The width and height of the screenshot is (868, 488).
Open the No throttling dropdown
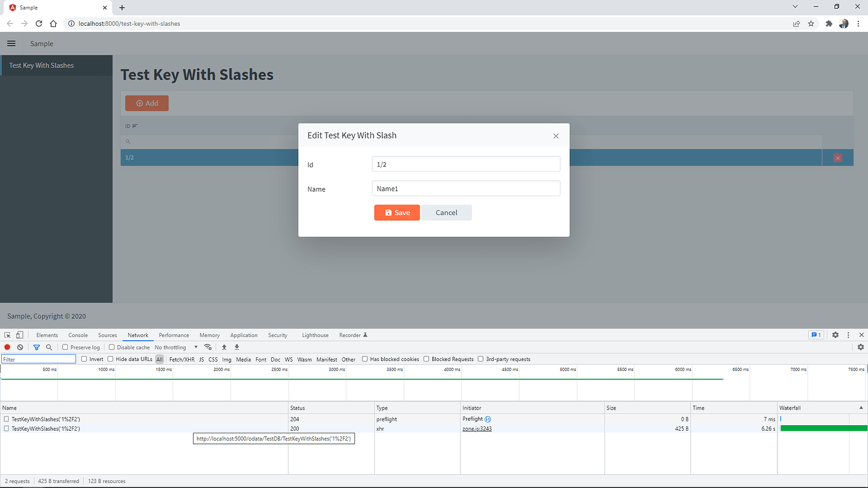[176, 347]
